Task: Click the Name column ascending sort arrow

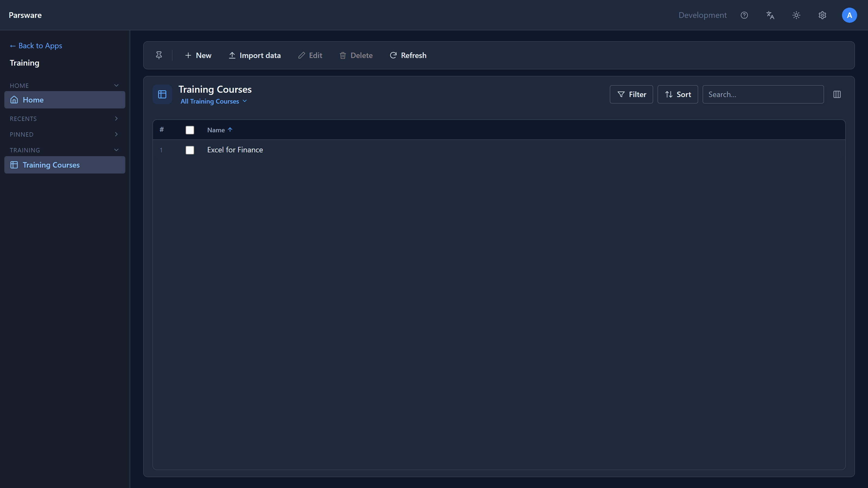Action: [230, 130]
